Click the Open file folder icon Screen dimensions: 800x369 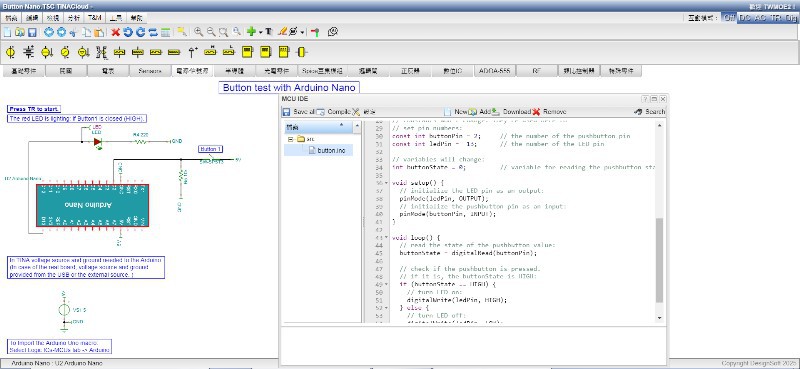point(20,32)
